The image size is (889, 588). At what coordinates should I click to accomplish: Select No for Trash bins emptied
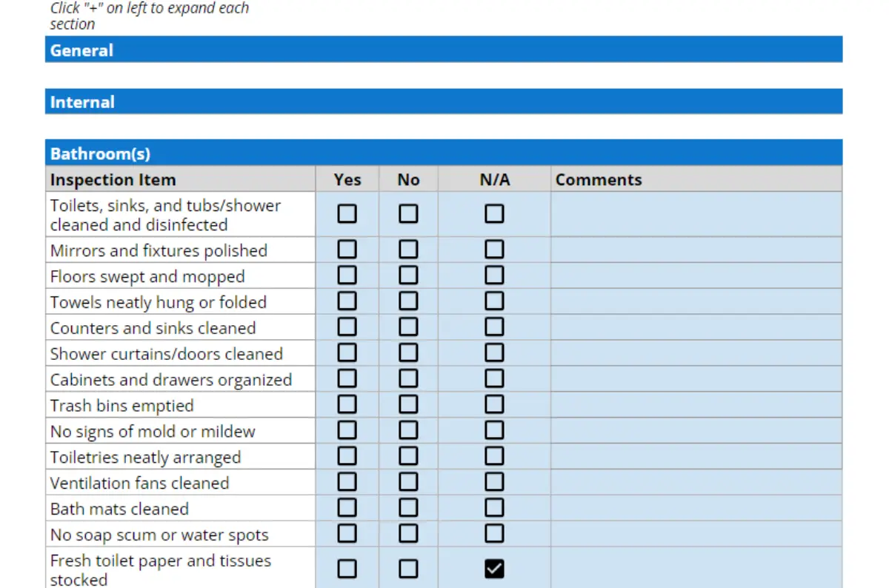(x=408, y=405)
